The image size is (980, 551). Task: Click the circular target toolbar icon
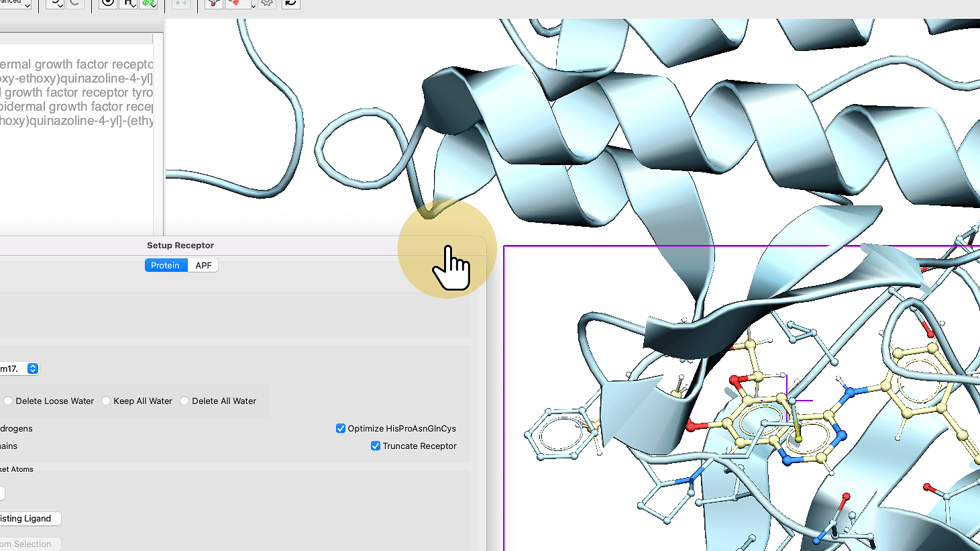point(107,3)
